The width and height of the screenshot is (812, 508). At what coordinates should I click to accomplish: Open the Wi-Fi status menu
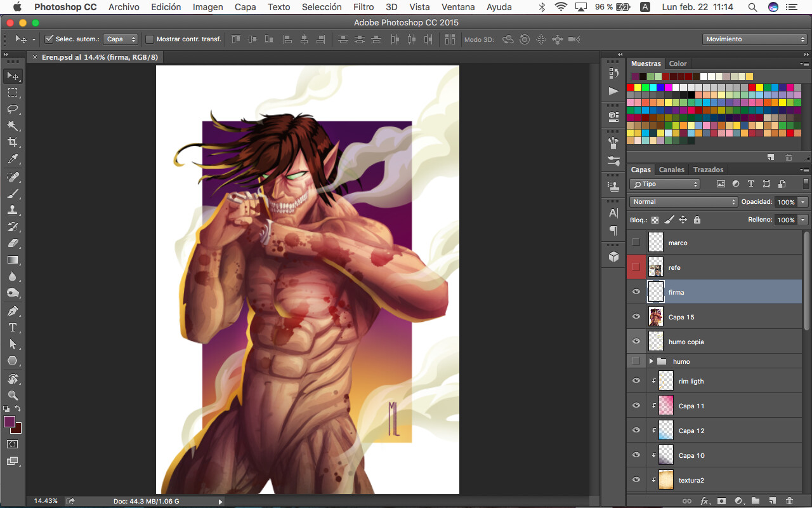pyautogui.click(x=561, y=7)
